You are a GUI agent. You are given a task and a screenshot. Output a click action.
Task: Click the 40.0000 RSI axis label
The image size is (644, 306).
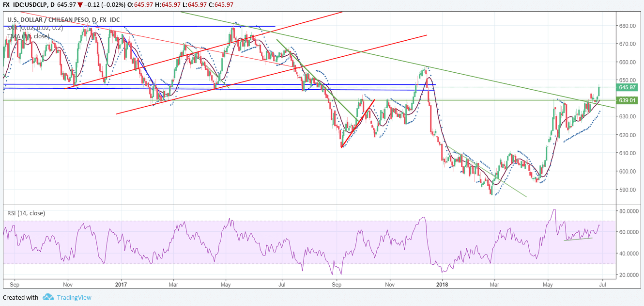629,254
